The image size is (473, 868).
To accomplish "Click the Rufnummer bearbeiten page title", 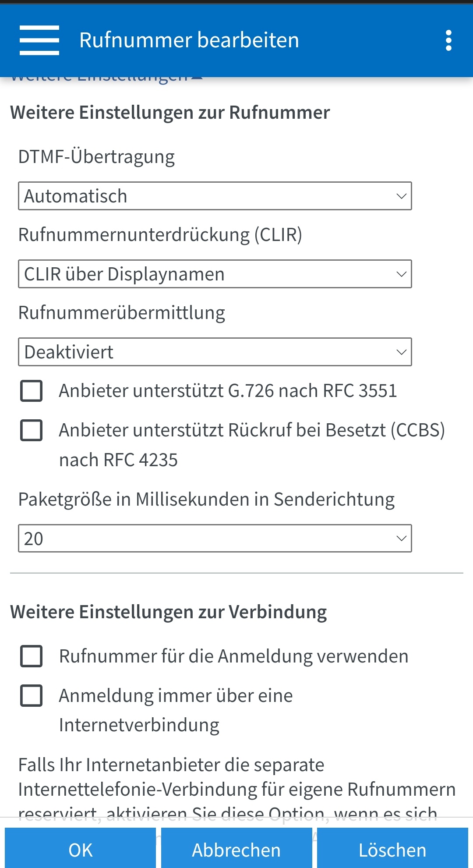I will tap(189, 40).
